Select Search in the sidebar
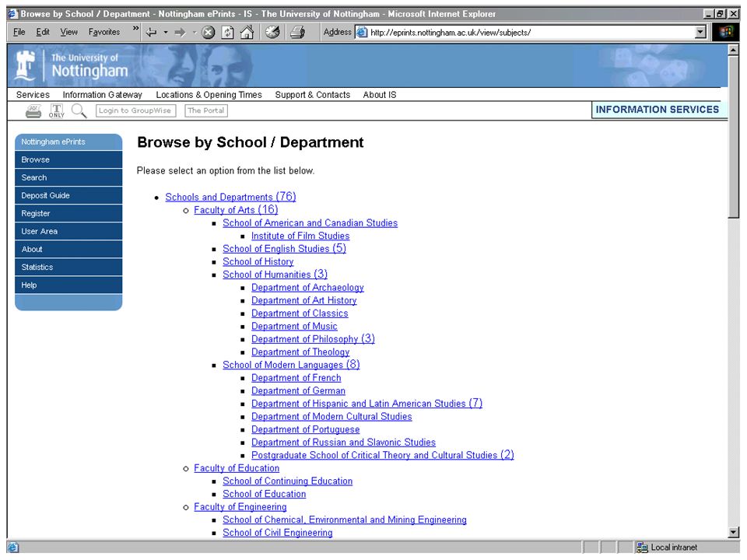Viewport: 747px width, 560px height. click(68, 177)
